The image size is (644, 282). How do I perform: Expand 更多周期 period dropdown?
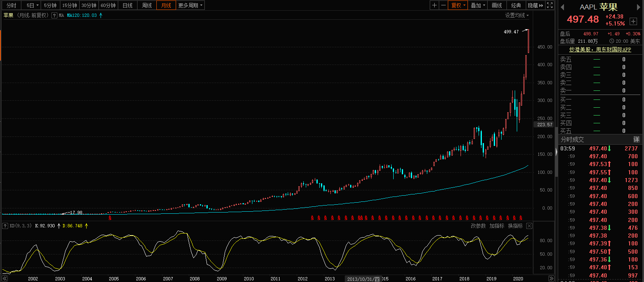point(190,5)
